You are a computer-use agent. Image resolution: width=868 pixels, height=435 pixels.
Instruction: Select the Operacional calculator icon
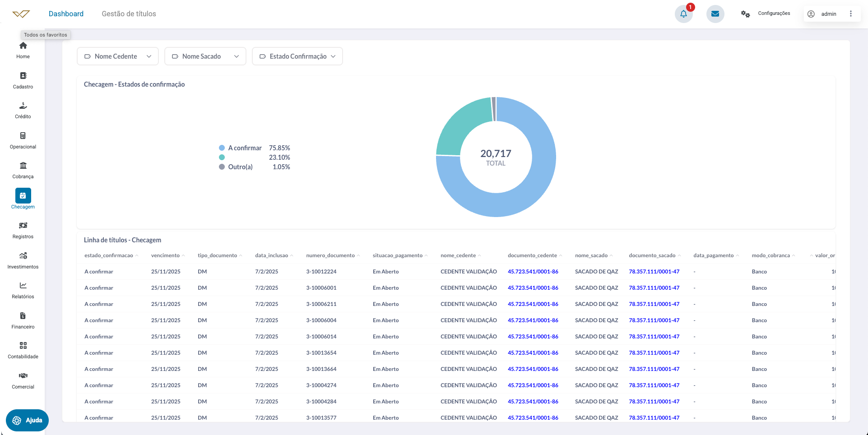tap(23, 136)
